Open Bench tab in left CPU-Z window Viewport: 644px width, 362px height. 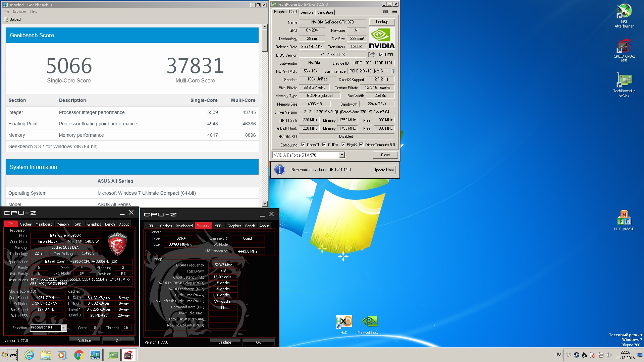(110, 224)
